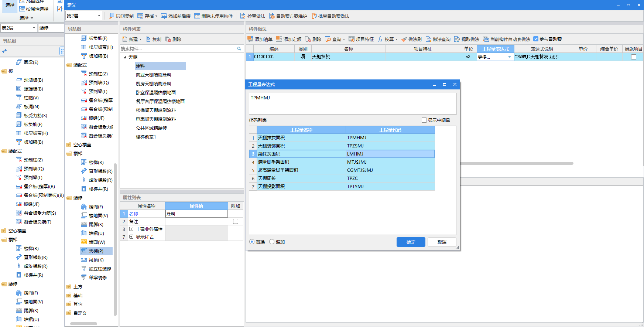Viewport: 644px width, 327px height.
Task: Click 当前构件自动套做法 icon
Action: 486,39
